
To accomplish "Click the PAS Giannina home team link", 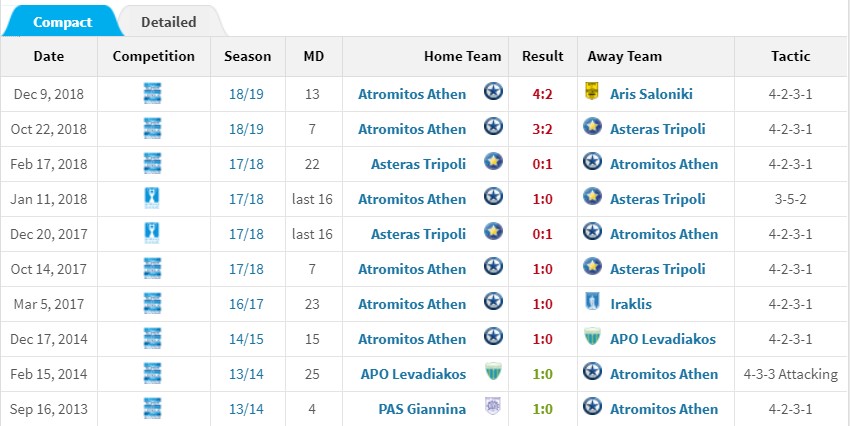I will pyautogui.click(x=422, y=409).
